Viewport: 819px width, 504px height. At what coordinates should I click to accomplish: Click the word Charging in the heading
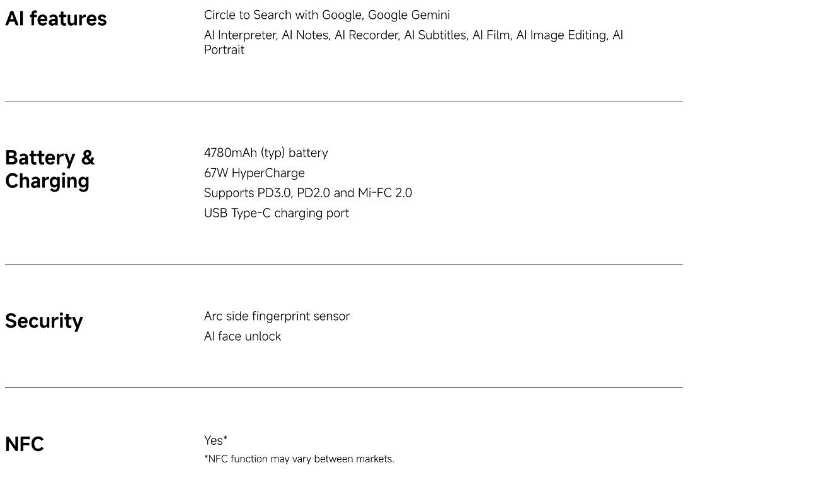pyautogui.click(x=47, y=181)
